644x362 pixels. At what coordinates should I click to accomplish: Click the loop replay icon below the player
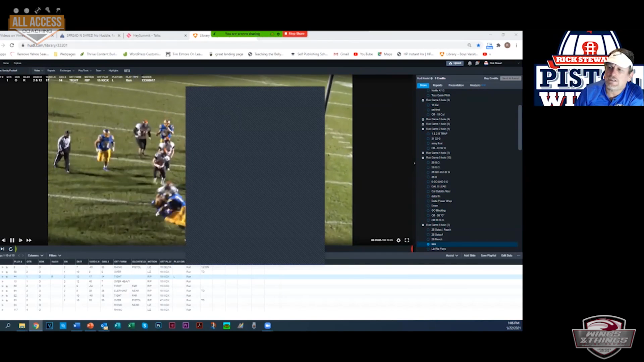(x=11, y=249)
